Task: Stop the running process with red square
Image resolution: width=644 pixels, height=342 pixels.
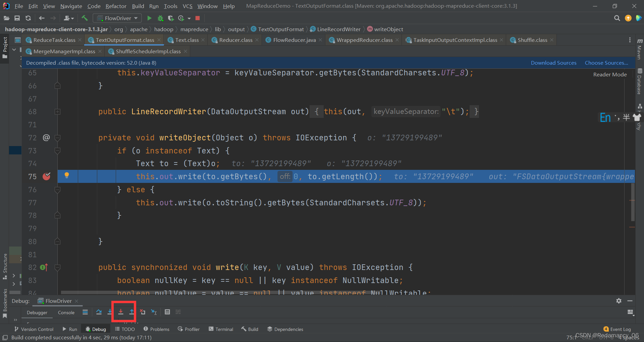Action: pos(198,18)
